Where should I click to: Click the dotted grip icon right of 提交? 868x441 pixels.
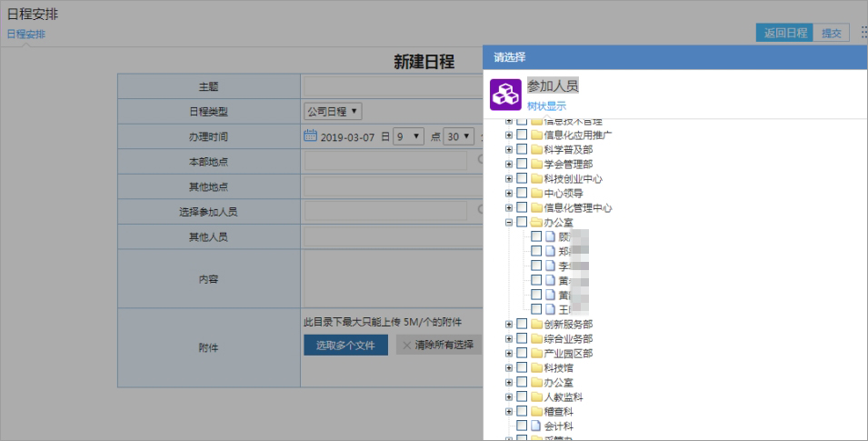863,32
